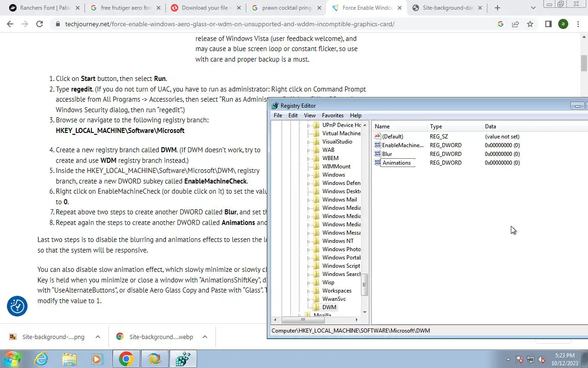
Task: Select the Workspaces key
Action: 337,291
